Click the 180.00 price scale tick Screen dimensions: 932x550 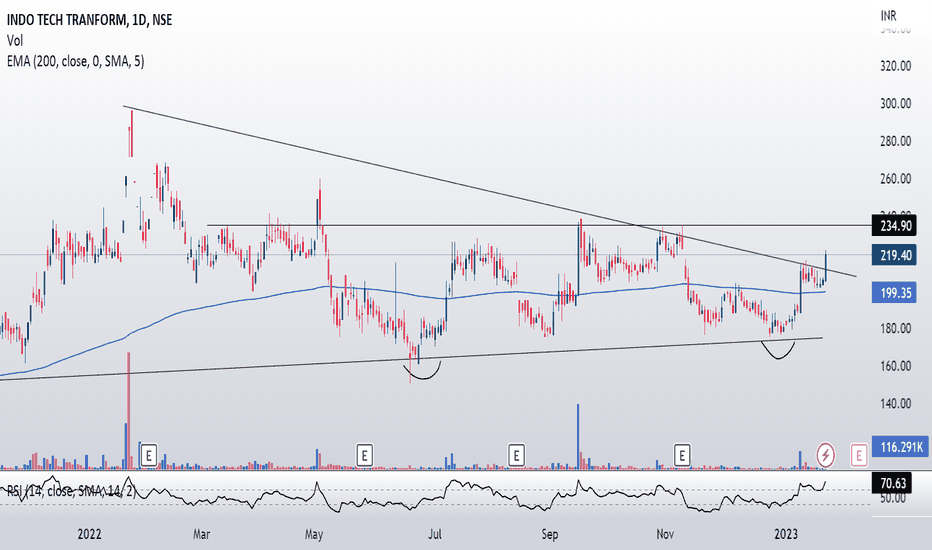(896, 328)
